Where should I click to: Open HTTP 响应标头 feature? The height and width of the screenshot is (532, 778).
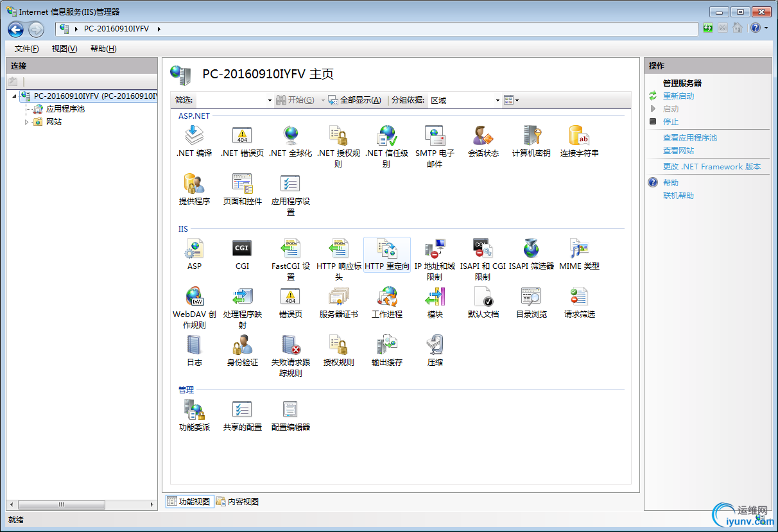[338, 259]
